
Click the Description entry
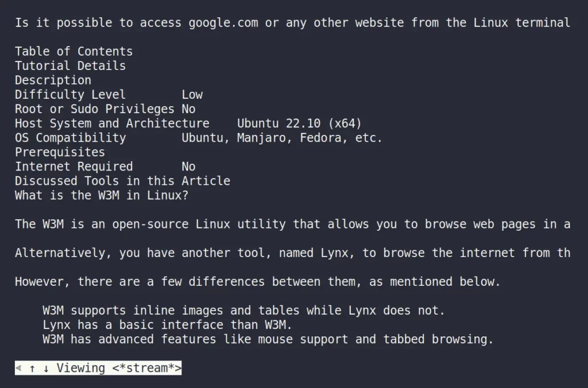coord(53,80)
